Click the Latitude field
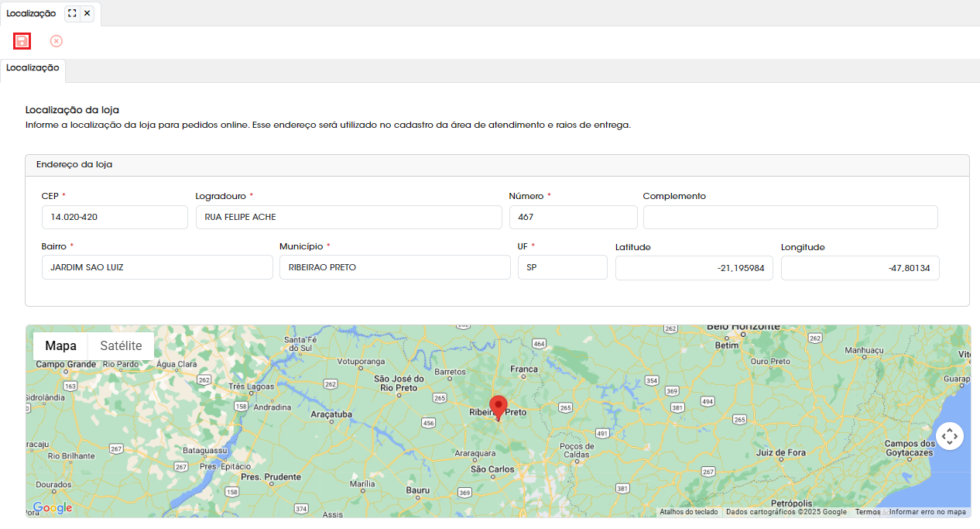Viewport: 980px width, 529px height. [694, 268]
